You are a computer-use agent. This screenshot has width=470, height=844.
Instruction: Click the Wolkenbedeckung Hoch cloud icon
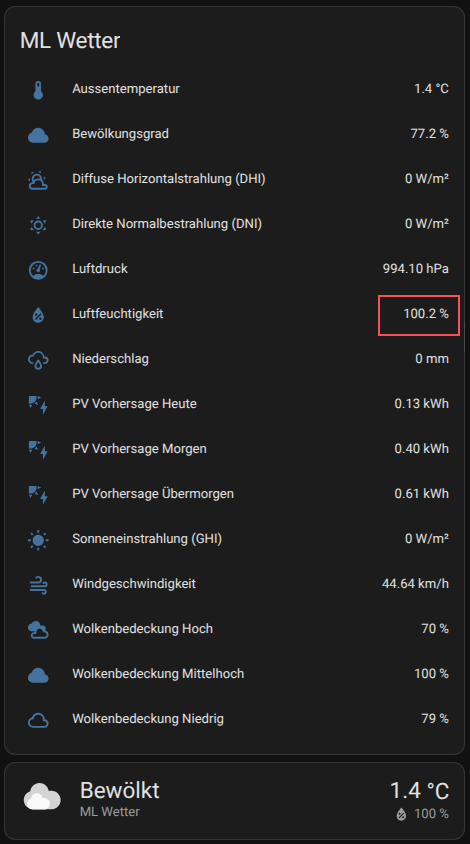click(38, 629)
